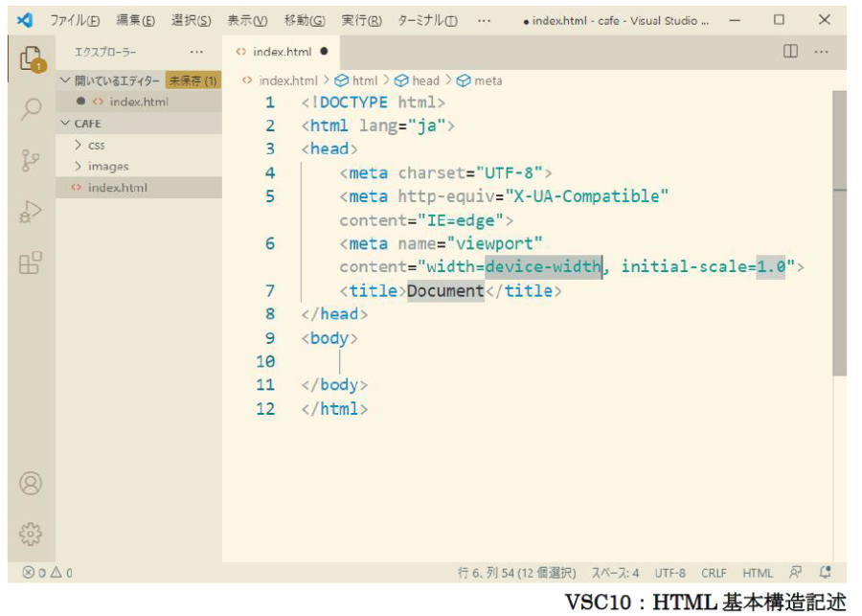The height and width of the screenshot is (616, 862).
Task: Click the editor vertical scrollbar thumb
Action: [839, 233]
